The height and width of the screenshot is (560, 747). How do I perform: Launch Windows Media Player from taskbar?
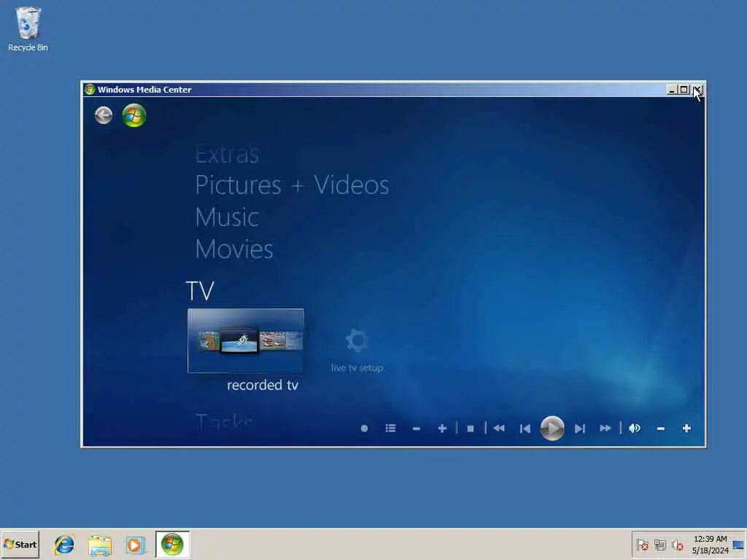135,545
